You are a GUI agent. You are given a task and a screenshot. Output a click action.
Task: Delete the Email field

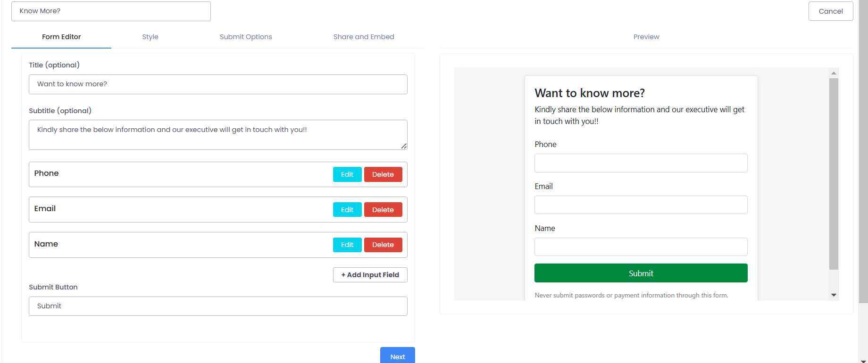(383, 210)
